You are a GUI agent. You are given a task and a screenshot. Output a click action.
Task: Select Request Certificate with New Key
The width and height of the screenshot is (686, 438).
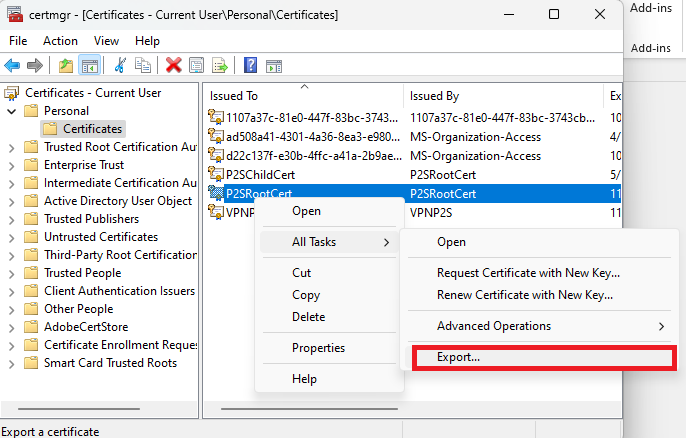[528, 273]
